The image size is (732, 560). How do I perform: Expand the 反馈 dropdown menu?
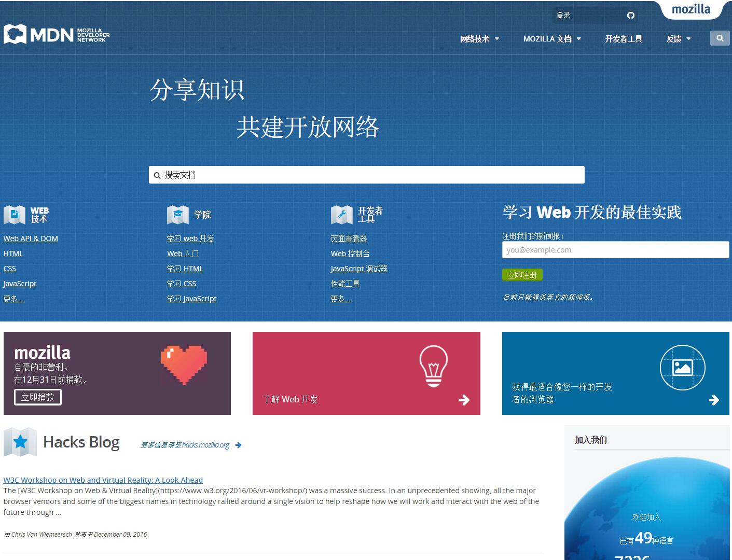(679, 39)
